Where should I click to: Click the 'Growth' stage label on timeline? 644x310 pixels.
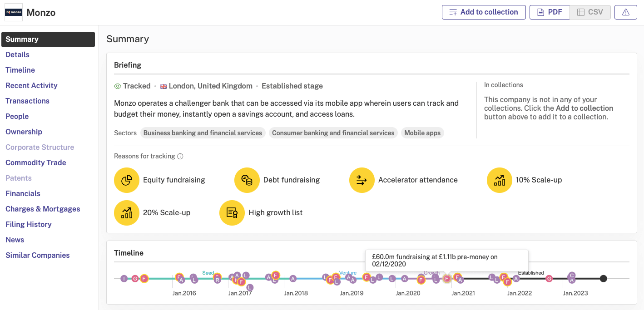tap(431, 273)
